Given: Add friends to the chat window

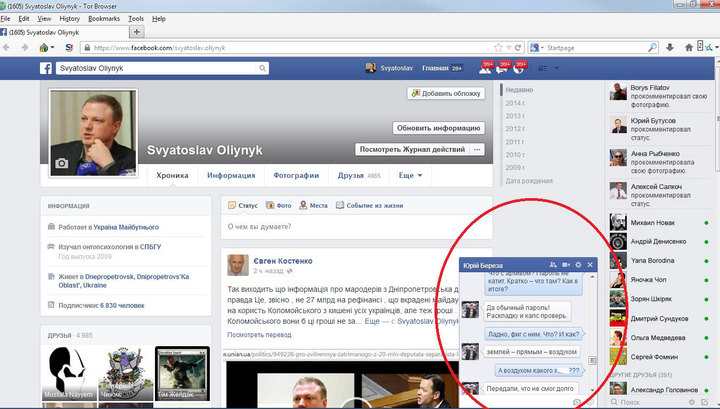Looking at the screenshot, I should (553, 264).
